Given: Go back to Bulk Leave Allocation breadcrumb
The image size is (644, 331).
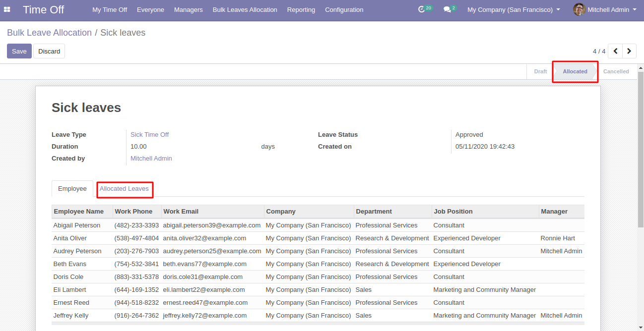Looking at the screenshot, I should tap(49, 33).
